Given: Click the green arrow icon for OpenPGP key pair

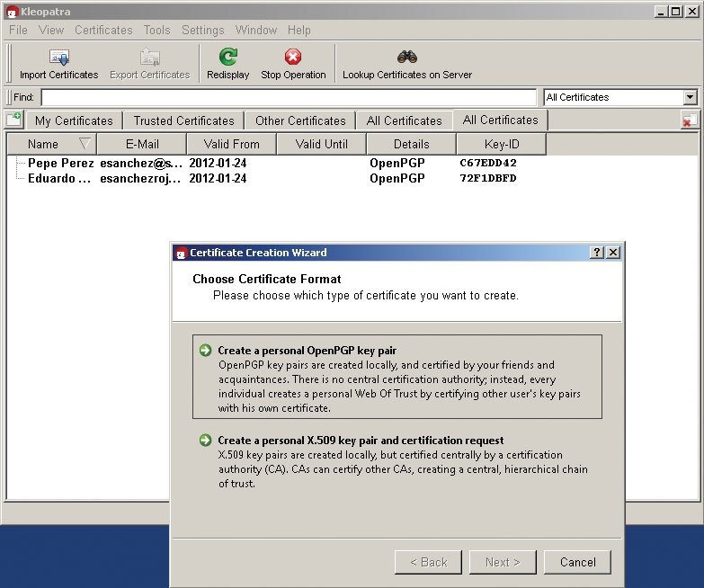Looking at the screenshot, I should (x=206, y=350).
